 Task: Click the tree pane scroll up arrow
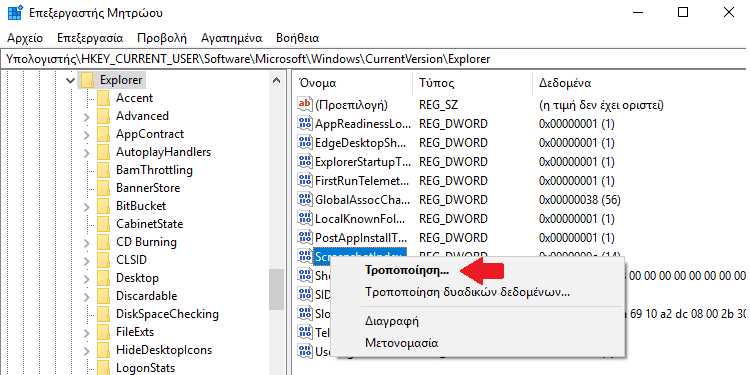coord(276,80)
